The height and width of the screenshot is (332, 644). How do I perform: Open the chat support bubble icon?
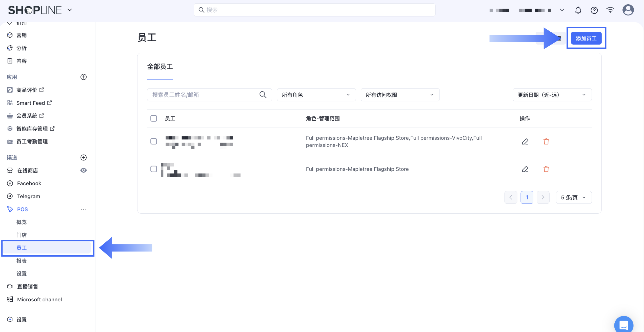tap(623, 325)
